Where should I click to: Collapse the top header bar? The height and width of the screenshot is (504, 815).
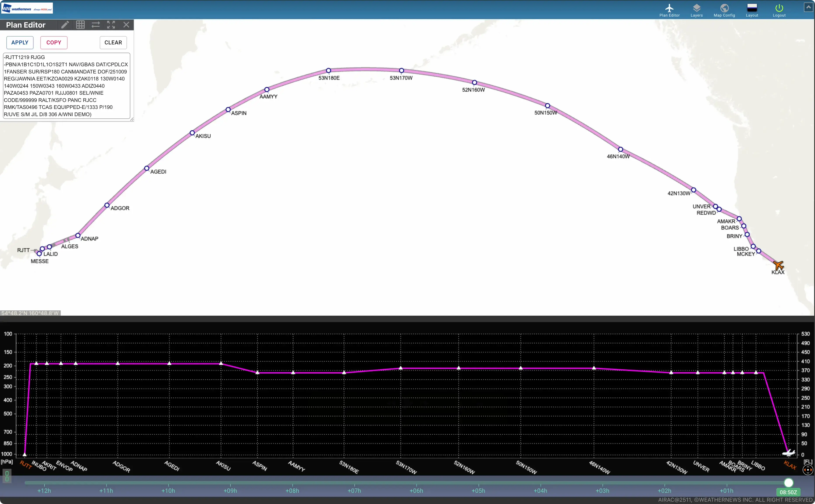(x=808, y=7)
